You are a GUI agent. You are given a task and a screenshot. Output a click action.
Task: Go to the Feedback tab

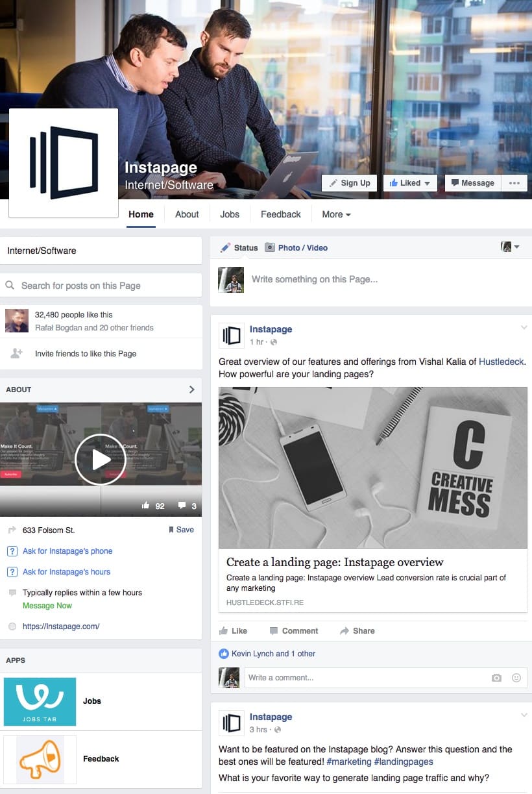[x=281, y=214]
